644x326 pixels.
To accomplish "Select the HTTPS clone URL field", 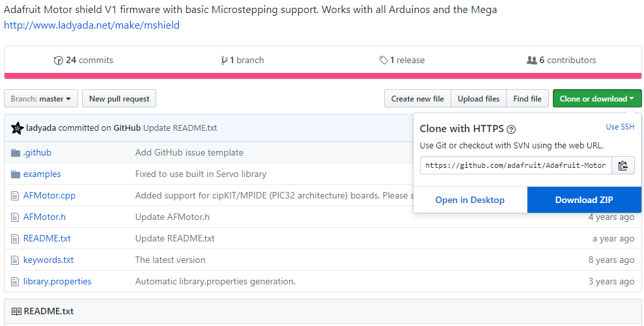I will (x=515, y=165).
